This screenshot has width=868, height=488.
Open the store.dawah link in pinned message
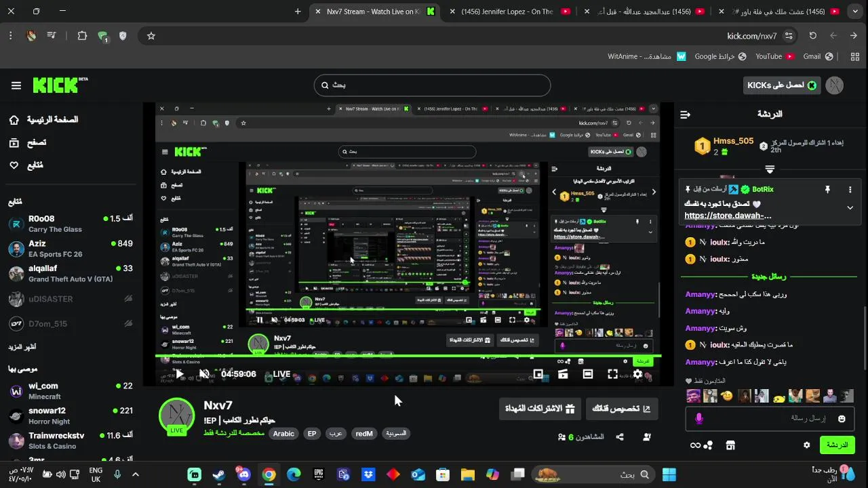click(x=728, y=216)
